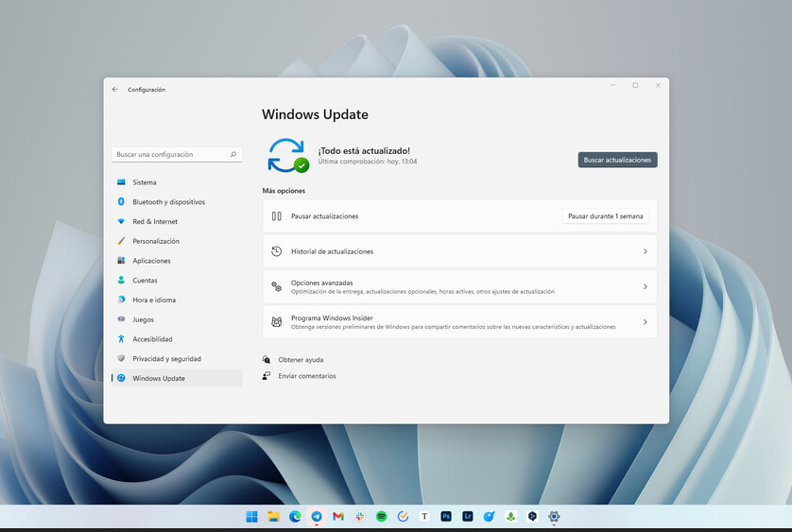This screenshot has width=792, height=532.
Task: Click the Windows Insider cat icon
Action: tap(276, 322)
